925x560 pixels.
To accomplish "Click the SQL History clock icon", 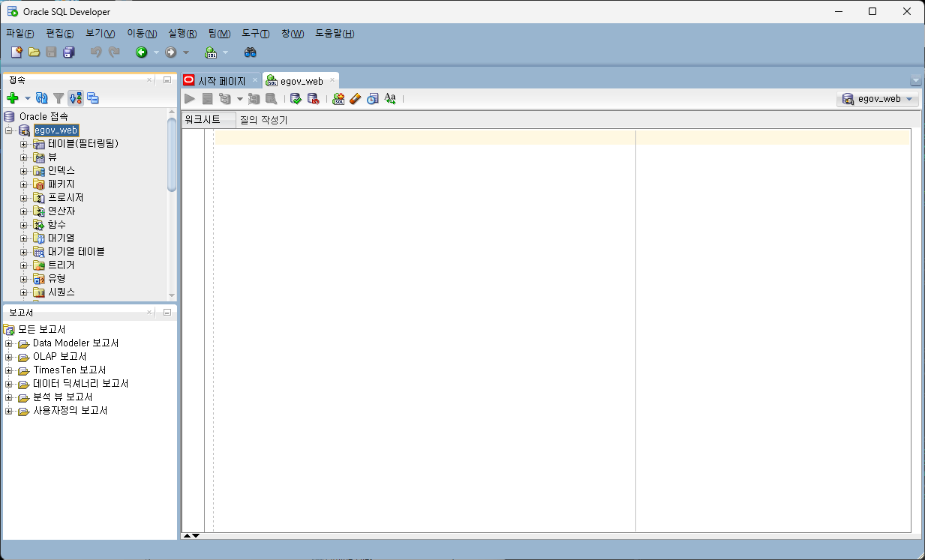I will coord(373,99).
